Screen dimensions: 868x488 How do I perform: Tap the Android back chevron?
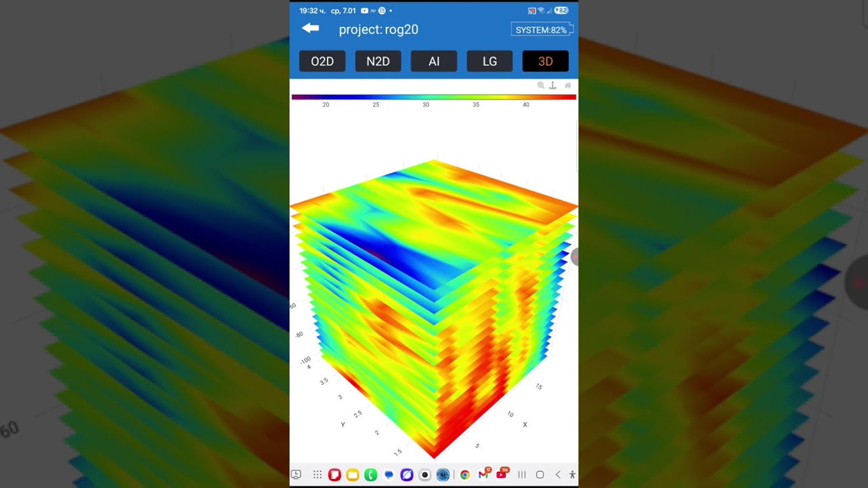click(557, 475)
